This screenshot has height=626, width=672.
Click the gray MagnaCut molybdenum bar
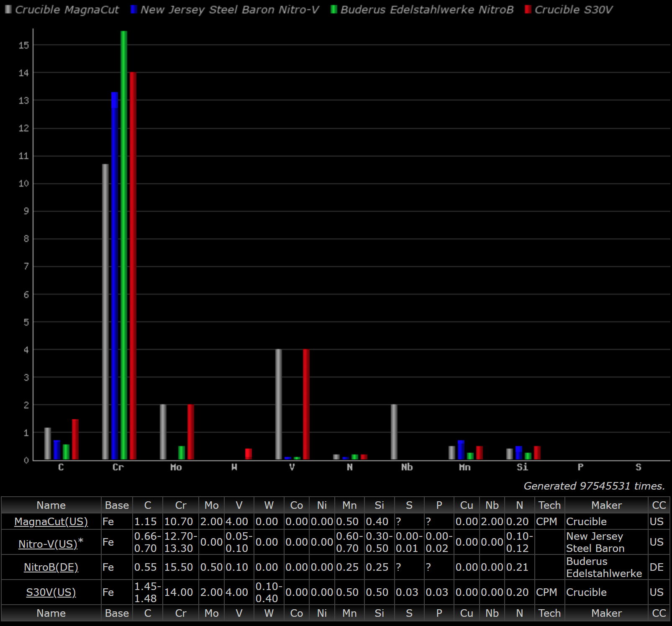[163, 432]
